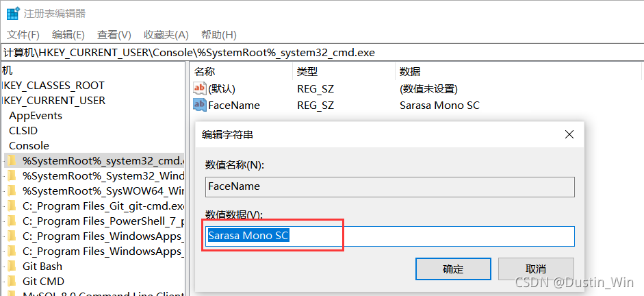Select the FaceName value name in list
The height and width of the screenshot is (296, 644).
[x=234, y=106]
